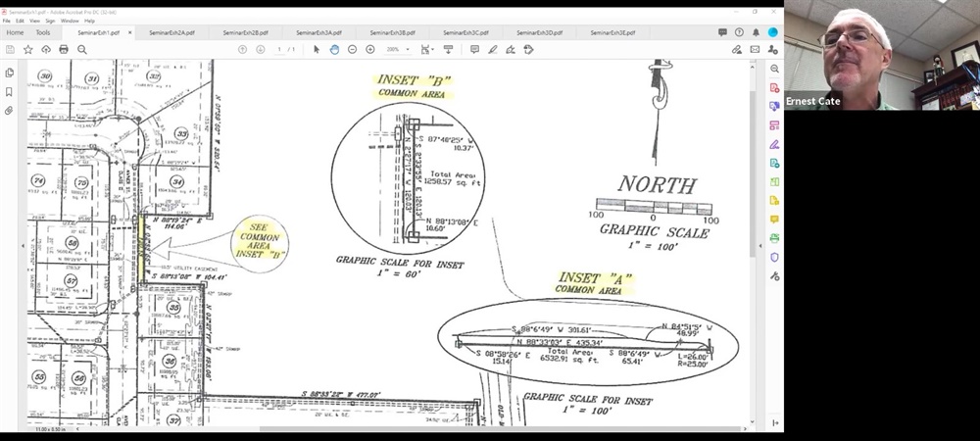Switch to SeminarExh2B.pdf tab
Image resolution: width=980 pixels, height=441 pixels.
(x=246, y=32)
